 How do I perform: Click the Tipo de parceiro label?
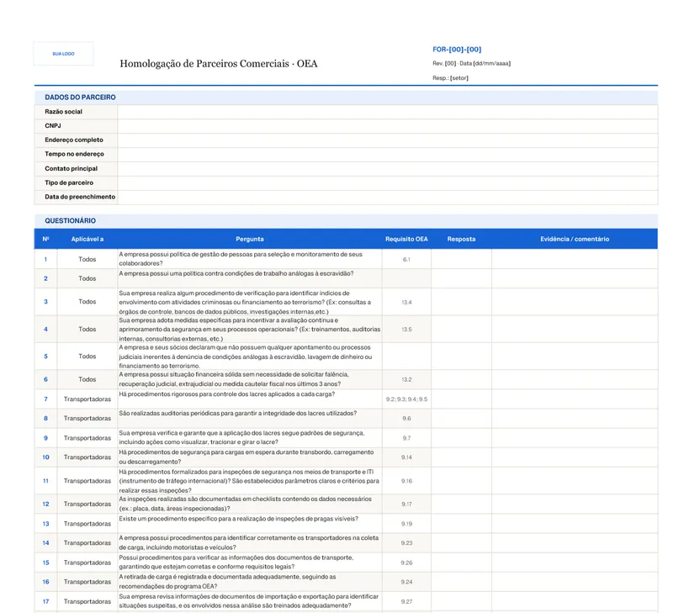click(x=69, y=182)
